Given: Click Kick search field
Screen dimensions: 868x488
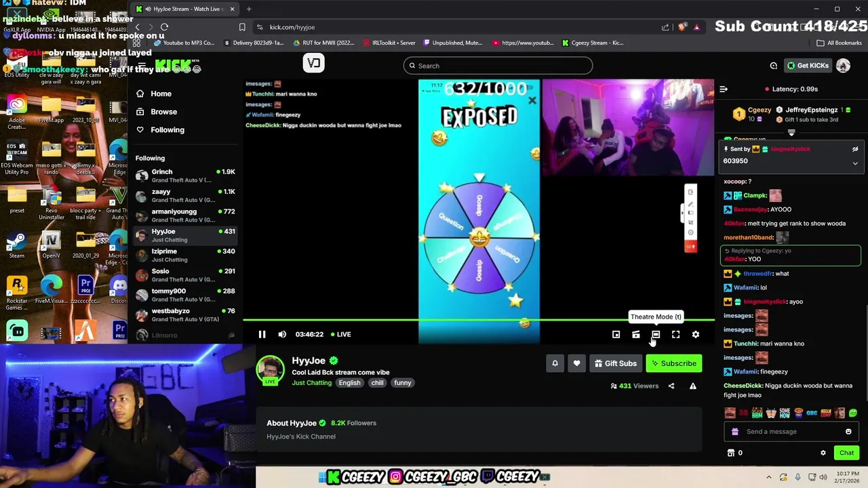Looking at the screenshot, I should (498, 66).
